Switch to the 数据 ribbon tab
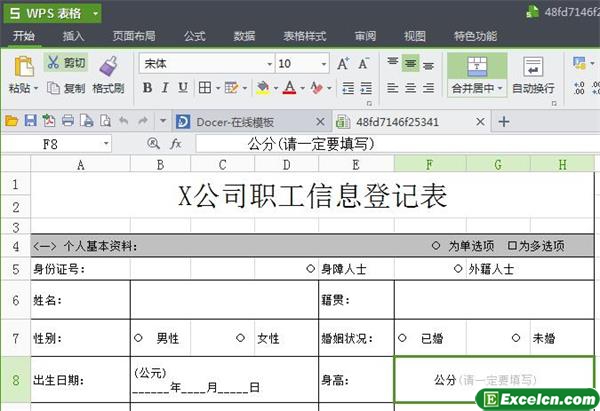The width and height of the screenshot is (600, 411). click(244, 36)
